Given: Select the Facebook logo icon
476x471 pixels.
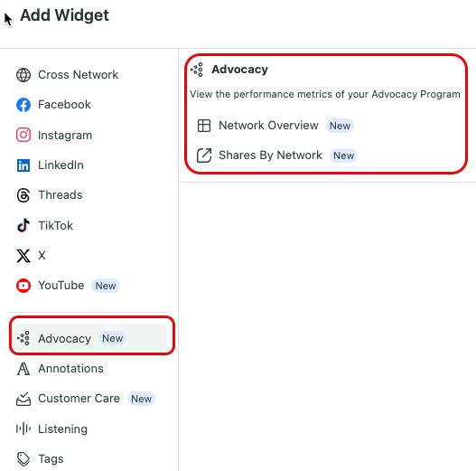Looking at the screenshot, I should tap(23, 105).
